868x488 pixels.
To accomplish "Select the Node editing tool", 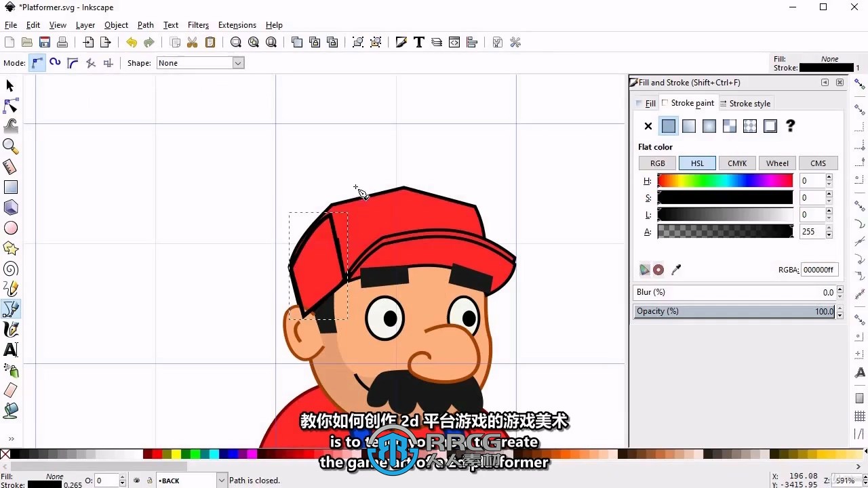I will pyautogui.click(x=10, y=106).
